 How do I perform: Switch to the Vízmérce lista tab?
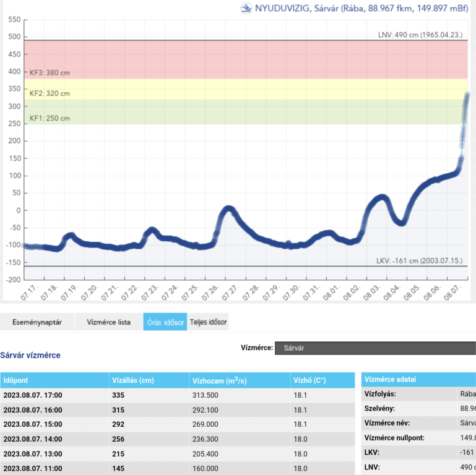coord(109,322)
